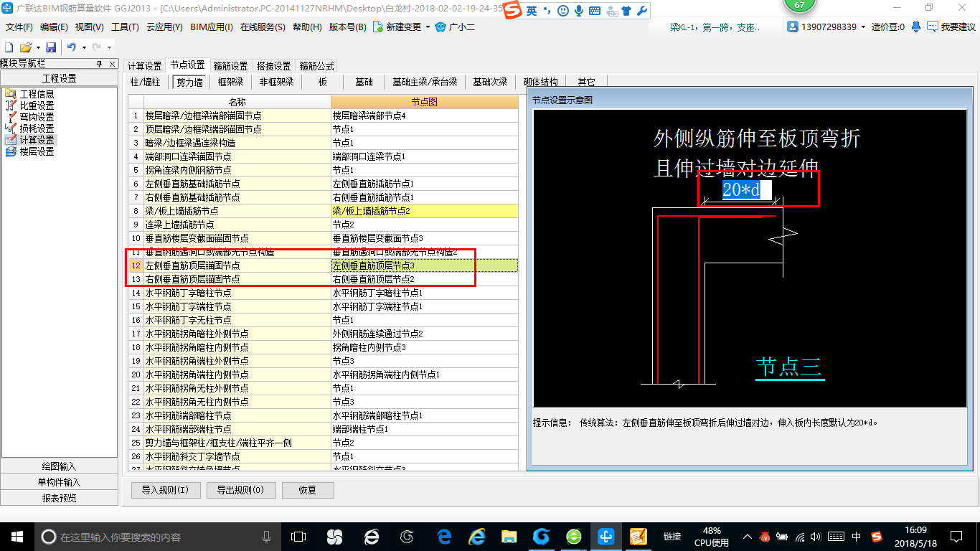980x551 pixels.
Task: Open 云应用(Y) menu
Action: point(164,27)
